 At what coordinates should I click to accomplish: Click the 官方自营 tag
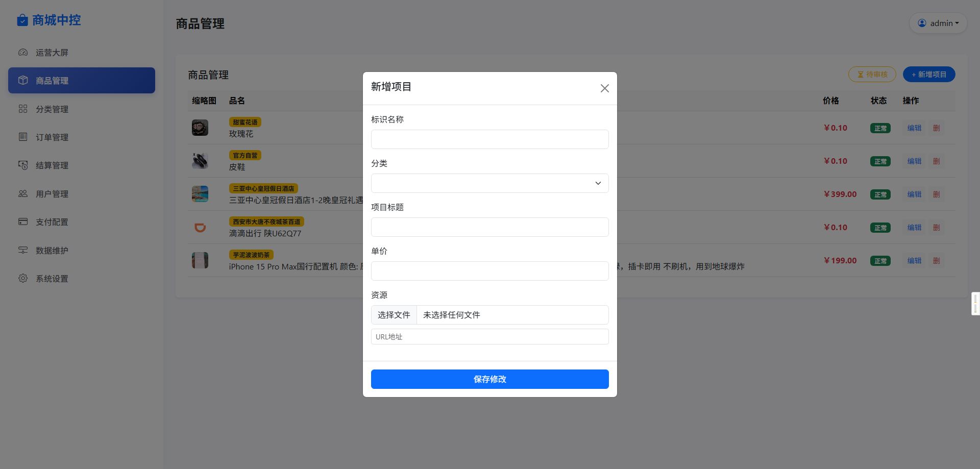coord(245,155)
